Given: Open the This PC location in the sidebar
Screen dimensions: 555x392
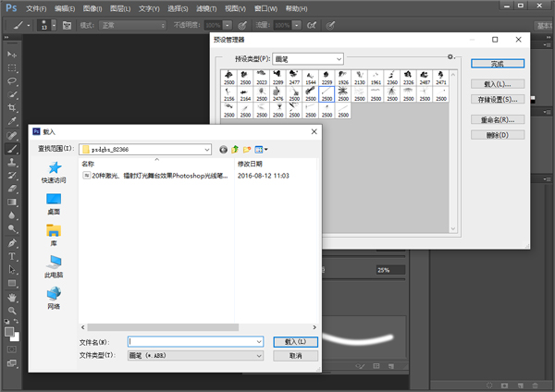Looking at the screenshot, I should click(54, 266).
